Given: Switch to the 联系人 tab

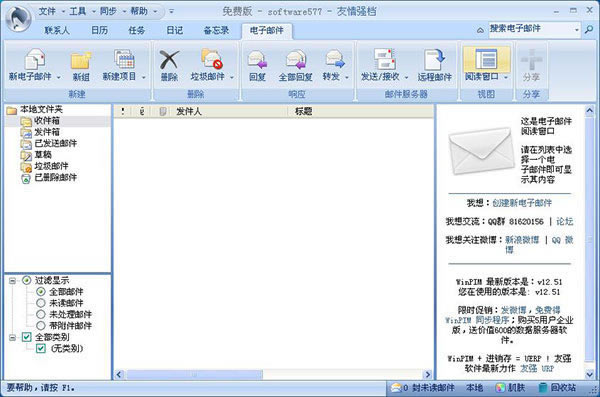Looking at the screenshot, I should (57, 30).
